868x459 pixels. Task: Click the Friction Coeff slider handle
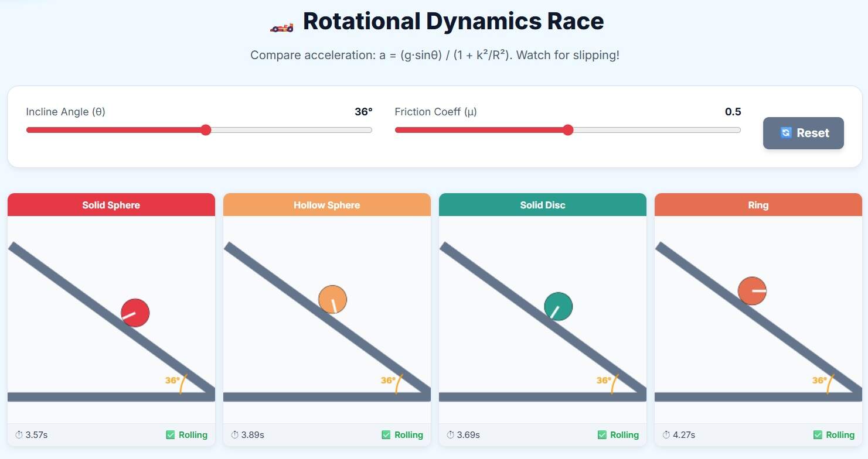click(x=567, y=130)
